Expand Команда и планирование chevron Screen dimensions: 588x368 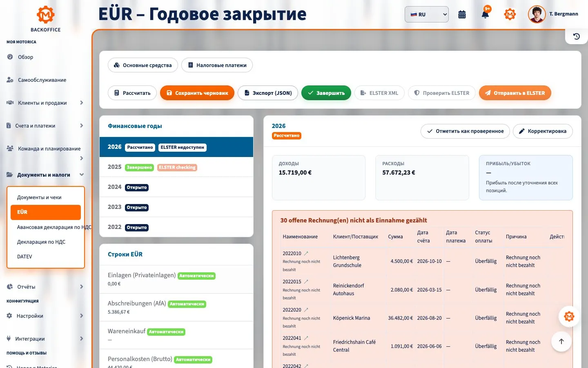coord(82,158)
